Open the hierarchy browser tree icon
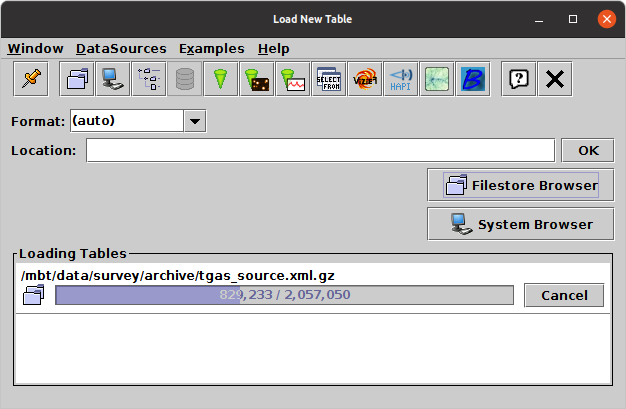This screenshot has width=626, height=409. click(148, 79)
